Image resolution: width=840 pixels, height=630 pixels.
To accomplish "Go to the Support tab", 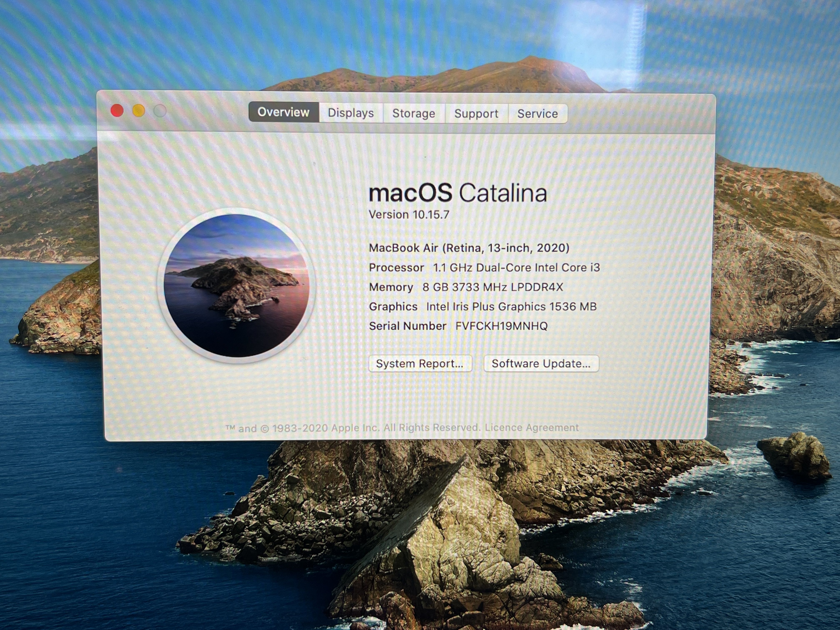I will pyautogui.click(x=476, y=114).
